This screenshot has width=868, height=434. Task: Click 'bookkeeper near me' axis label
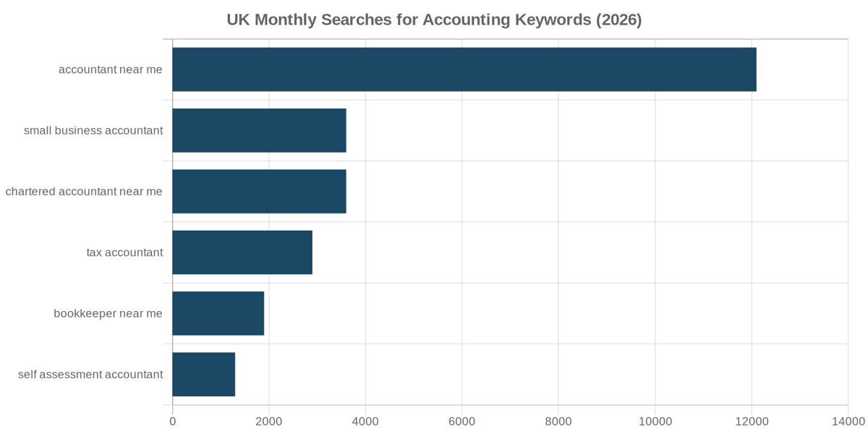pos(109,314)
